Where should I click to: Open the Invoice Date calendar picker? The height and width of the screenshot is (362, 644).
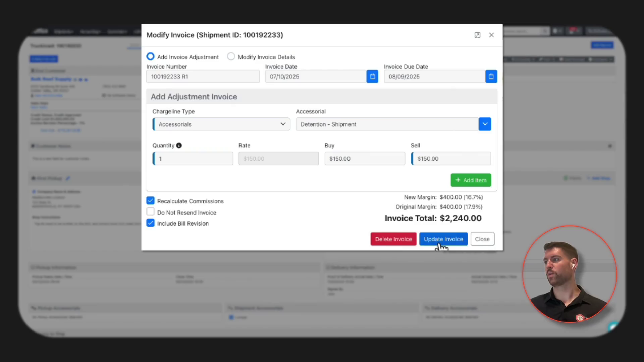click(x=372, y=77)
